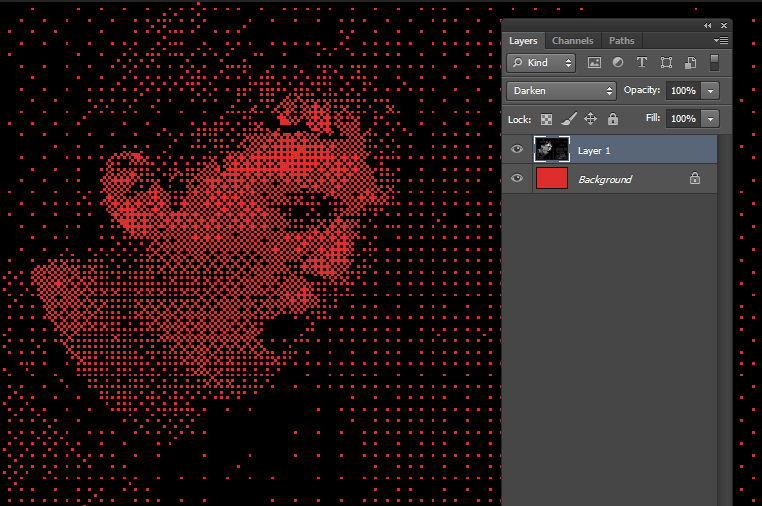Select the red Background layer thumbnail
This screenshot has width=762, height=506.
point(552,178)
